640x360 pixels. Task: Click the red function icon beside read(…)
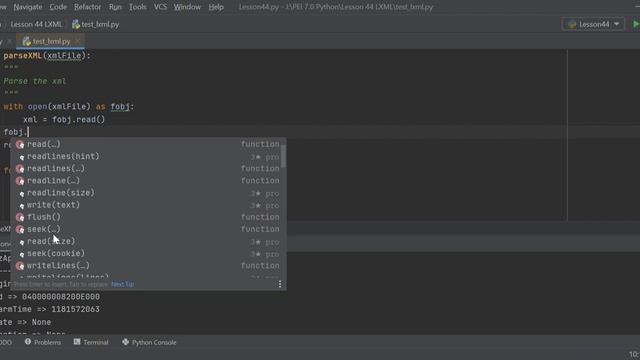20,144
